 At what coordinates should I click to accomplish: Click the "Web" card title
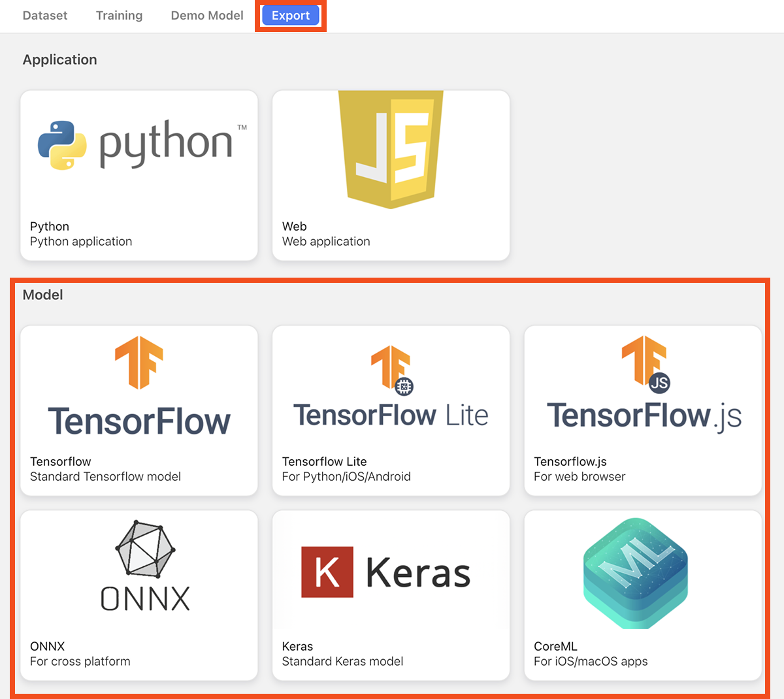[x=295, y=227]
